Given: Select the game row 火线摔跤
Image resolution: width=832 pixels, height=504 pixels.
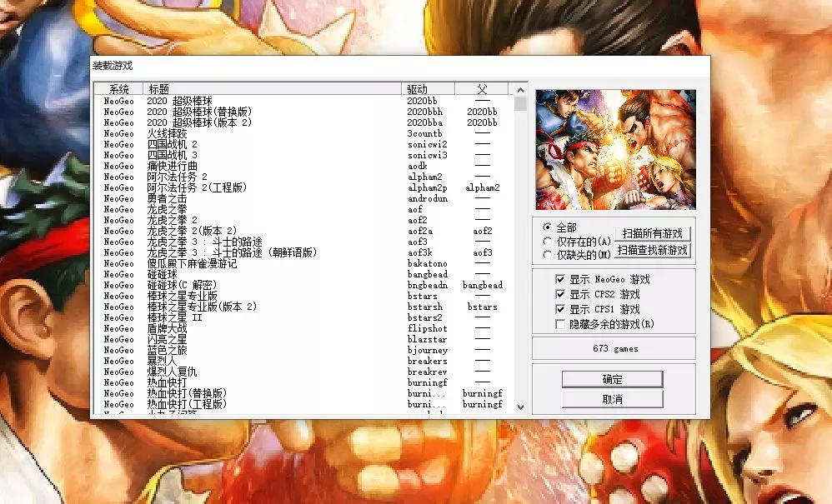Looking at the screenshot, I should pyautogui.click(x=304, y=133).
